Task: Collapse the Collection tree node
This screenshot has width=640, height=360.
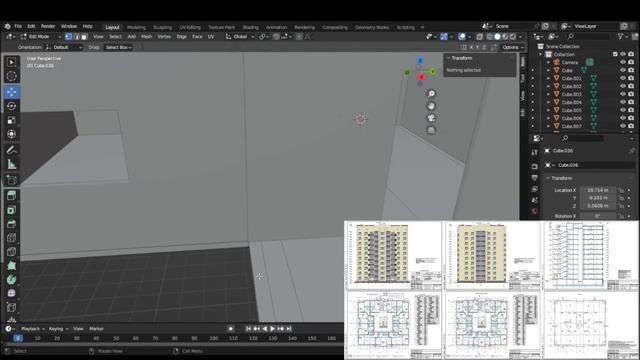Action: tap(541, 54)
